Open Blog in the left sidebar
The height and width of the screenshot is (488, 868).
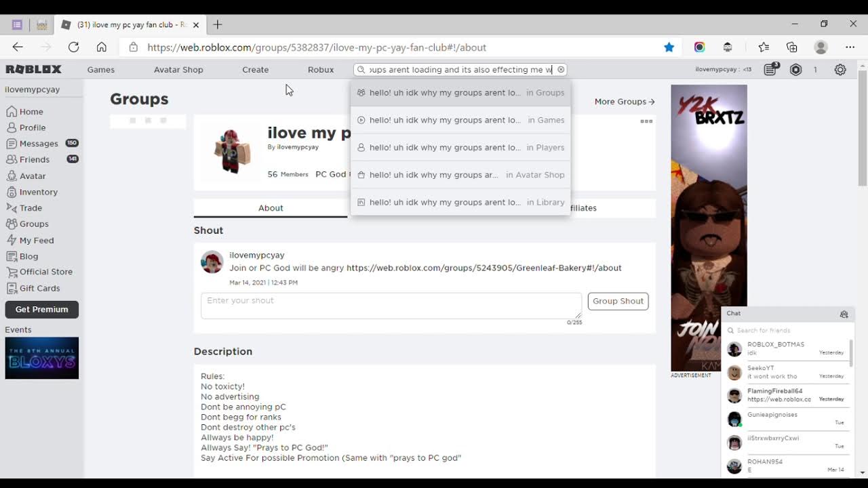coord(22,256)
